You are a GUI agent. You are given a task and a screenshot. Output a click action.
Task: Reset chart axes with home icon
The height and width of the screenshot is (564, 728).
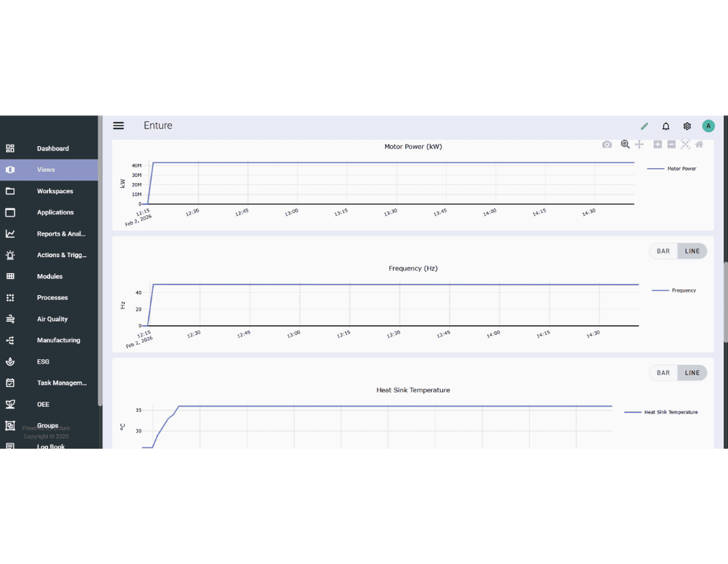(699, 145)
